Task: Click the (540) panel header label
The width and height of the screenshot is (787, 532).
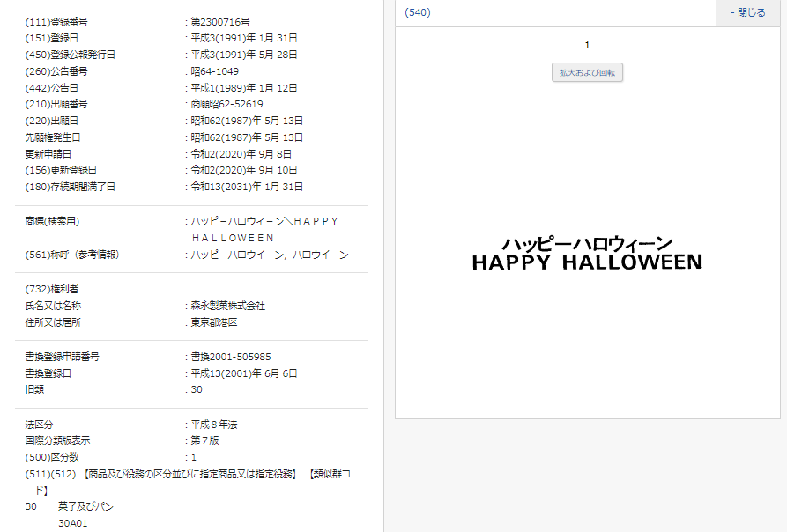Action: click(418, 12)
